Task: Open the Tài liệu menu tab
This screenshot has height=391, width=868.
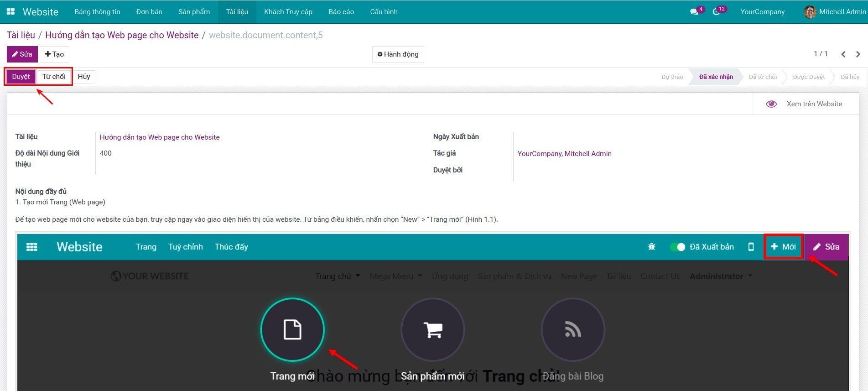Action: point(237,12)
